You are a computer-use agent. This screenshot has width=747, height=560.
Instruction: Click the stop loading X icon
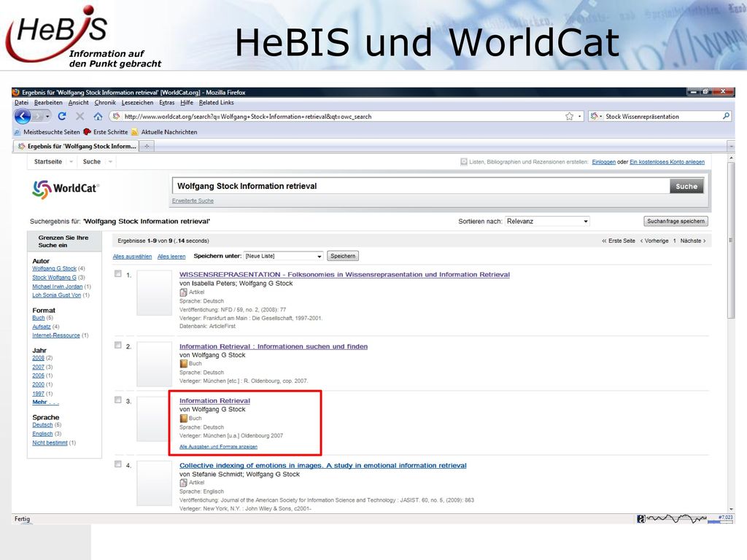(x=80, y=116)
